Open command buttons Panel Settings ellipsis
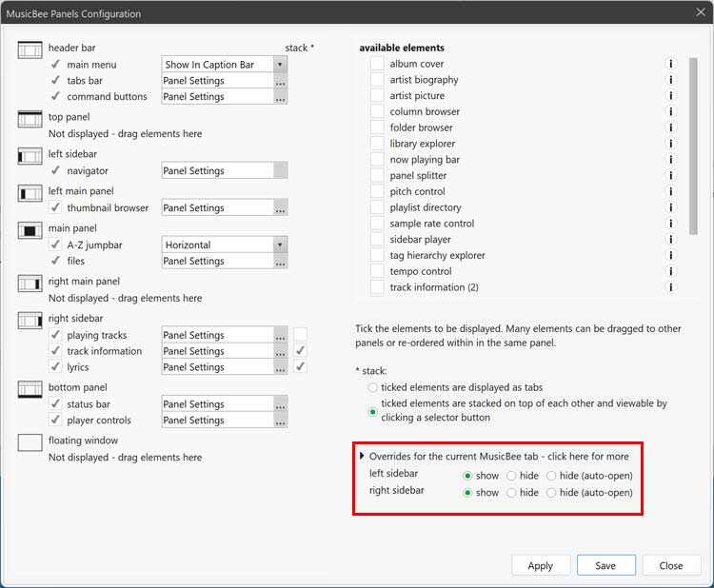714x588 pixels. (281, 97)
